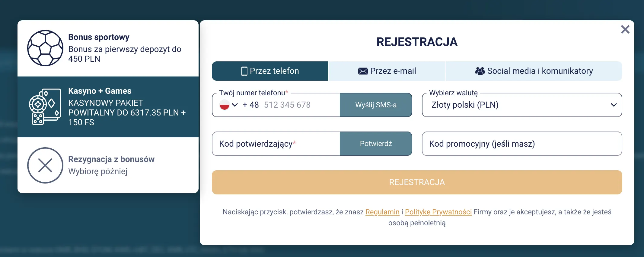This screenshot has height=257, width=644.
Task: Click the Potwierdź confirmation button
Action: pos(376,144)
